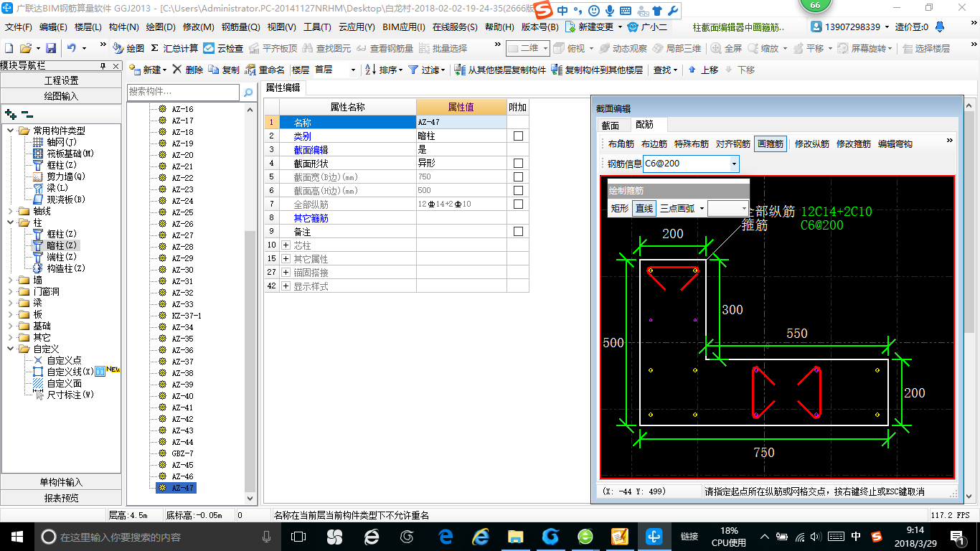Expand the 锚固搭接 property group

click(x=286, y=273)
